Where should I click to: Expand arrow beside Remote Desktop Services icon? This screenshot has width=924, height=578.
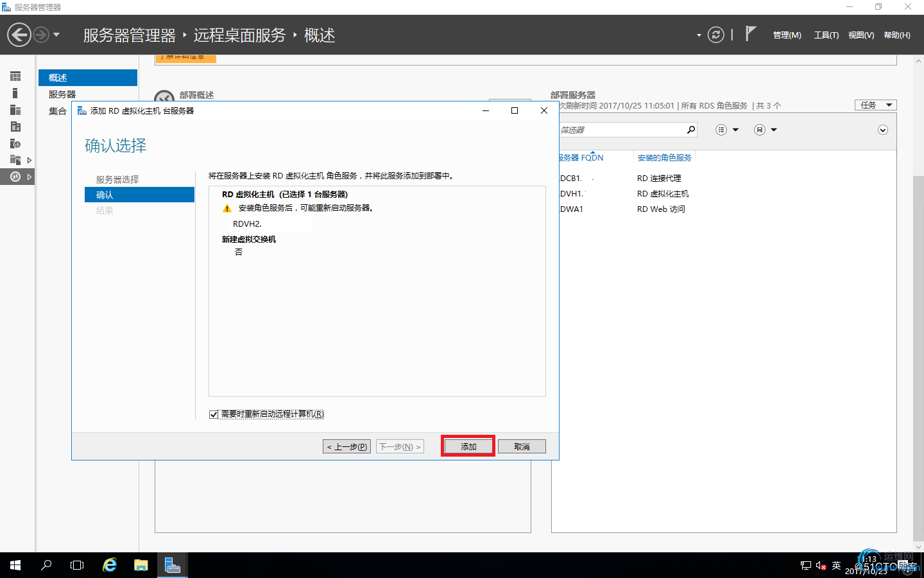pyautogui.click(x=29, y=177)
